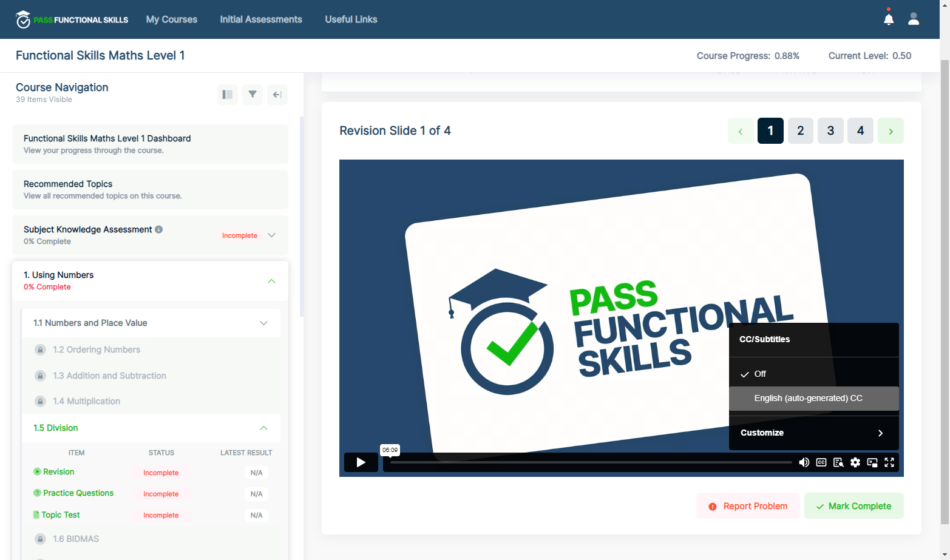Click the Subject Knowledge Assessment info icon
The height and width of the screenshot is (560, 950).
click(x=159, y=229)
